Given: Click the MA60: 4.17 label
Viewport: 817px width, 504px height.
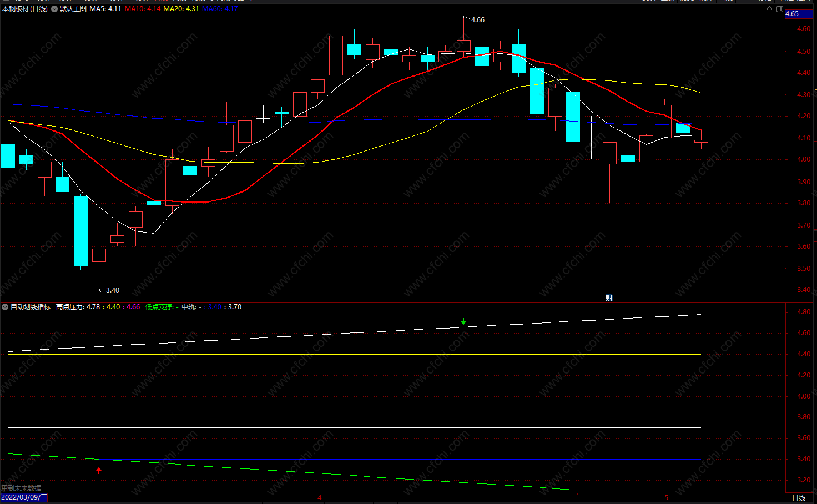Looking at the screenshot, I should click(x=220, y=9).
